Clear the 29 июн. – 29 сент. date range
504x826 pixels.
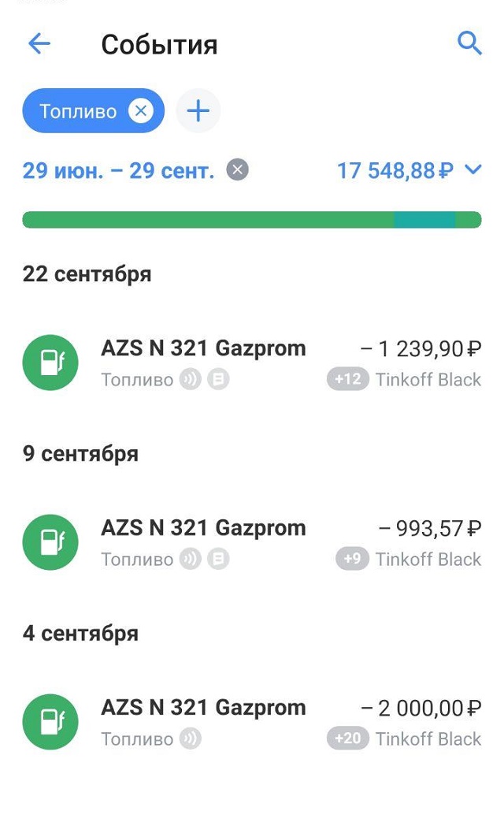237,170
